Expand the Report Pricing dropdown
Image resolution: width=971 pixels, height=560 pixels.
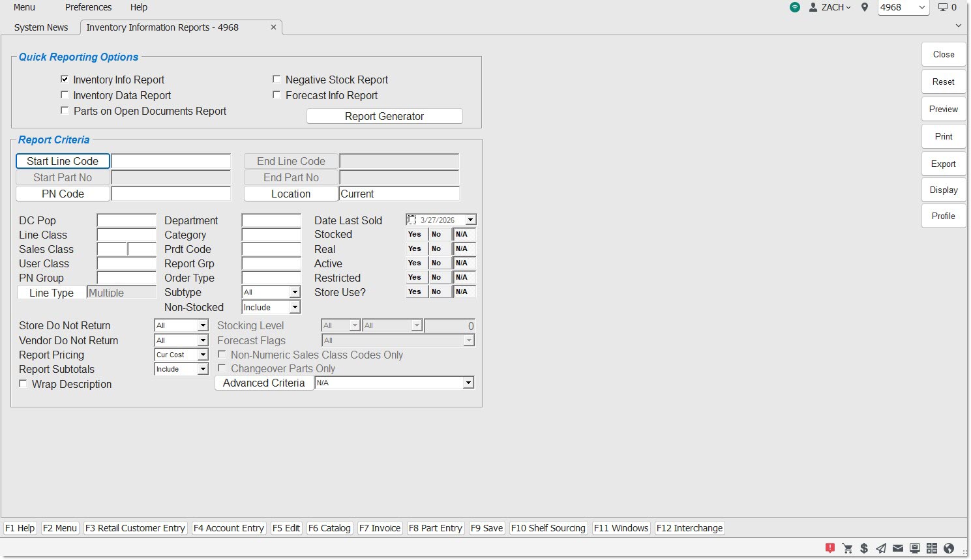tap(203, 355)
